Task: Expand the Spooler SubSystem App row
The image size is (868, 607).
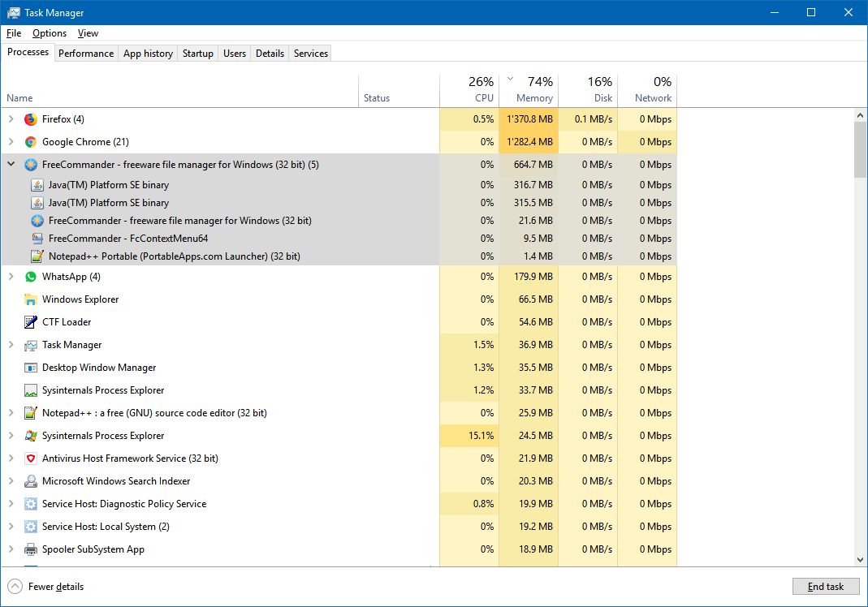Action: pos(11,549)
